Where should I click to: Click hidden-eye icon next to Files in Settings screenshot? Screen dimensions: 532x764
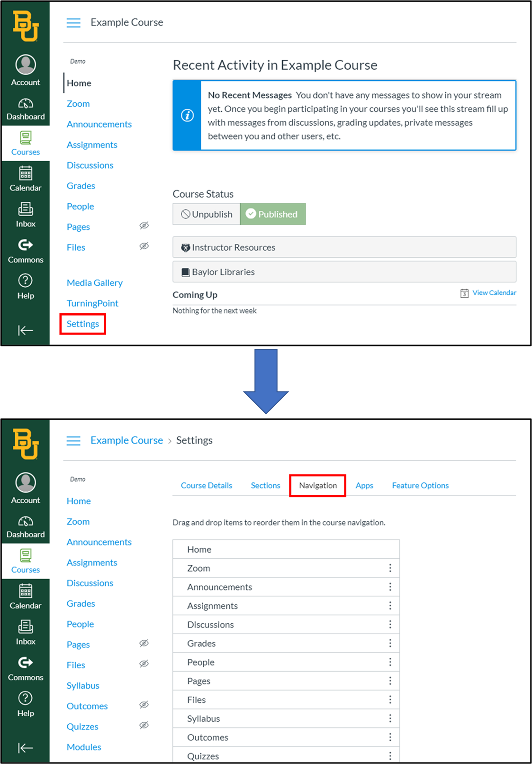coord(144,664)
